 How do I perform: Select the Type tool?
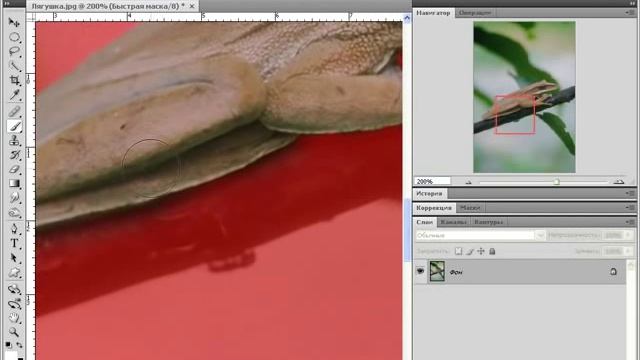pos(14,243)
